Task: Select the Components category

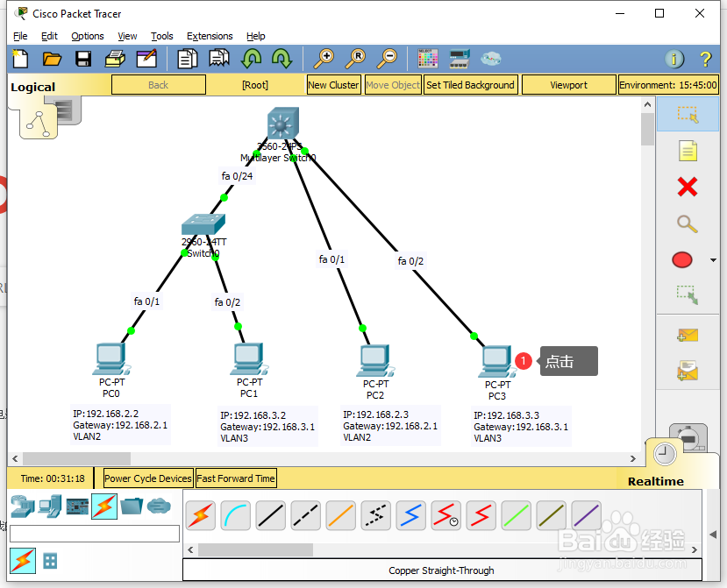Action: tap(77, 507)
